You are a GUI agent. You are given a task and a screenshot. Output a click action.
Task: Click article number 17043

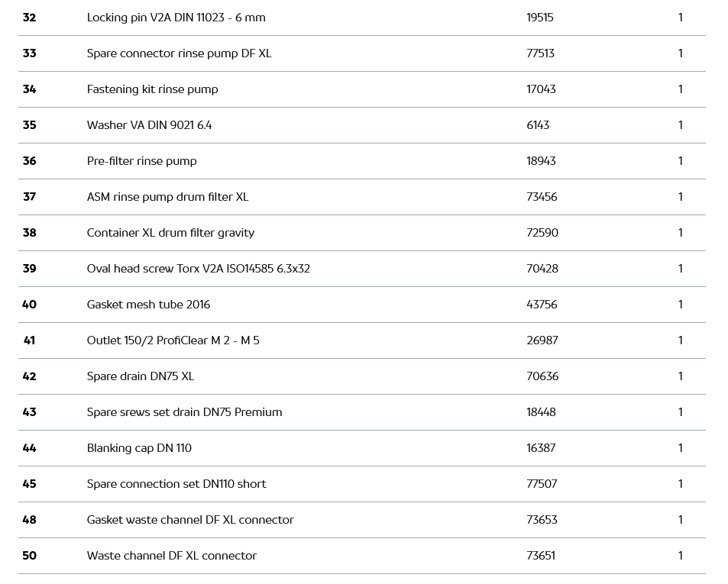pyautogui.click(x=541, y=89)
